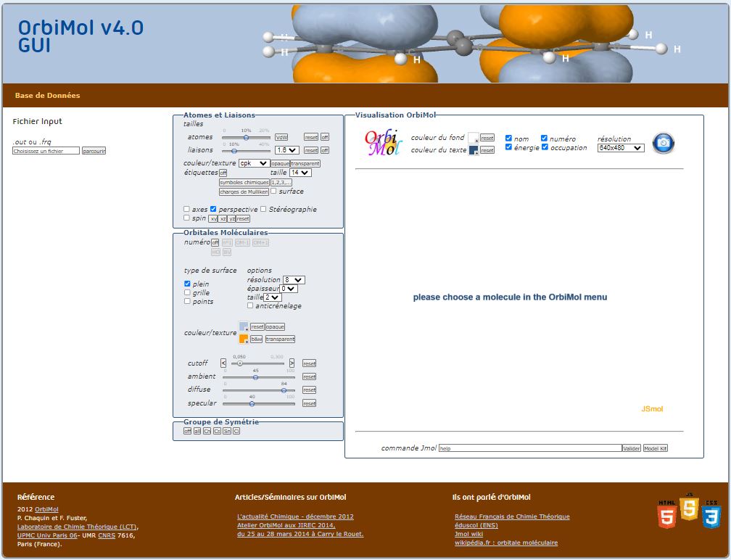Image resolution: width=731 pixels, height=560 pixels.
Task: Open L'actualité Chimique - décembre 2012 link
Action: (296, 516)
